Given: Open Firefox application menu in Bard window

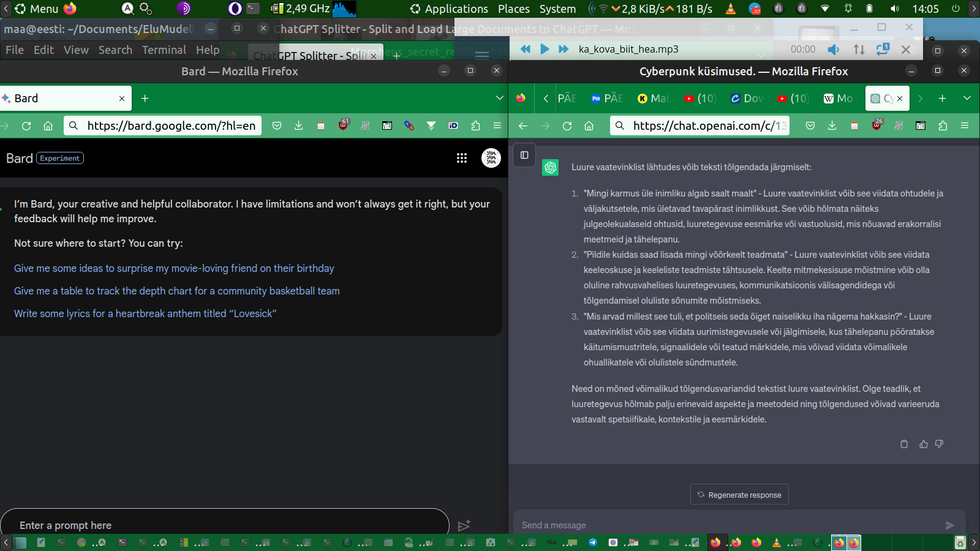Looking at the screenshot, I should pyautogui.click(x=497, y=126).
